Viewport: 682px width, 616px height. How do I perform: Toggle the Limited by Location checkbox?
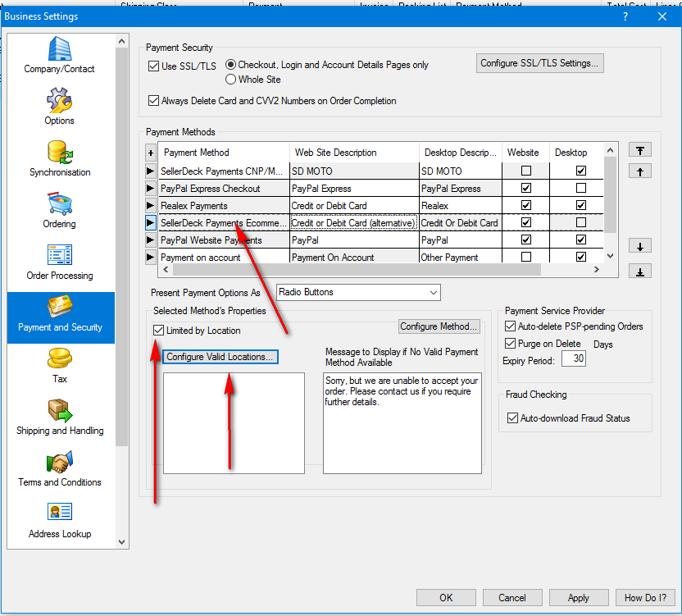pos(159,331)
